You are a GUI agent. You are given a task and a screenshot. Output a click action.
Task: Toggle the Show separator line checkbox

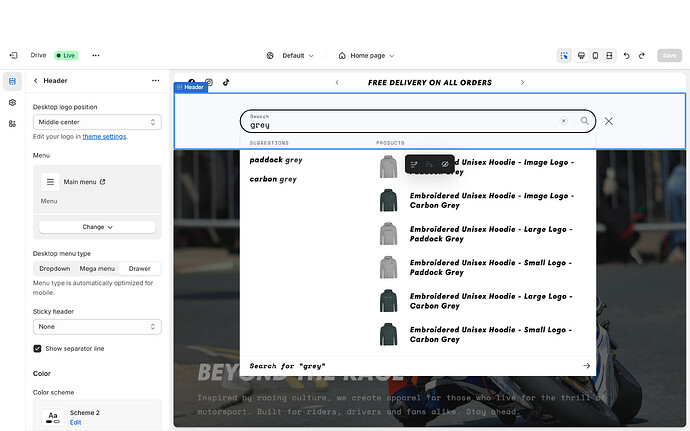coord(38,349)
